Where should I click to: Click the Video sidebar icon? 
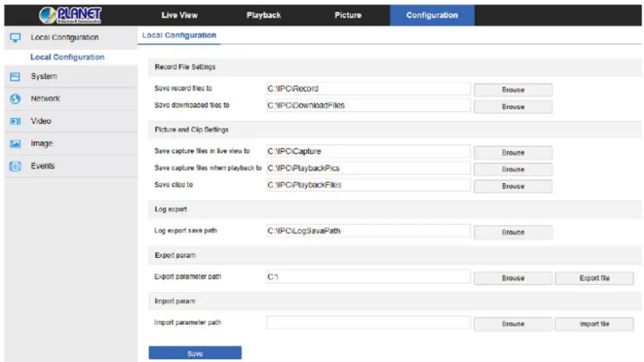tap(15, 122)
